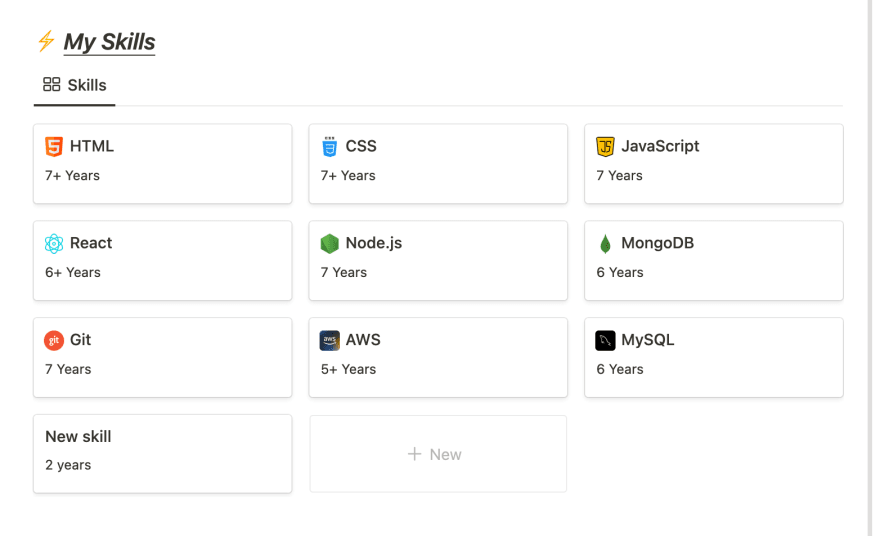
Task: Click the Git logo icon
Action: (x=54, y=340)
